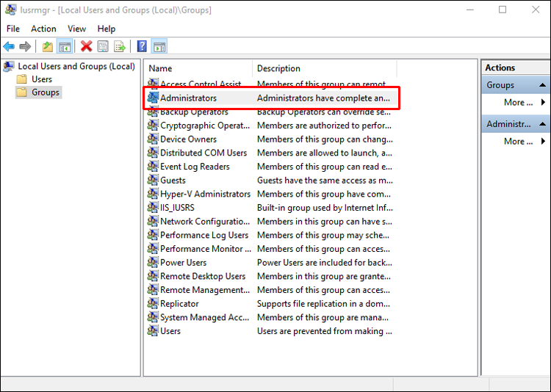Collapse the Groups section in Actions
Screen dimensions: 551x392
click(542, 85)
